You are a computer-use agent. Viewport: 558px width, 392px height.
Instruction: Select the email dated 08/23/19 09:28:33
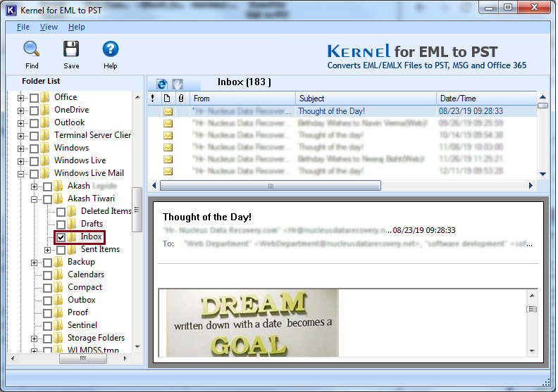coord(342,111)
